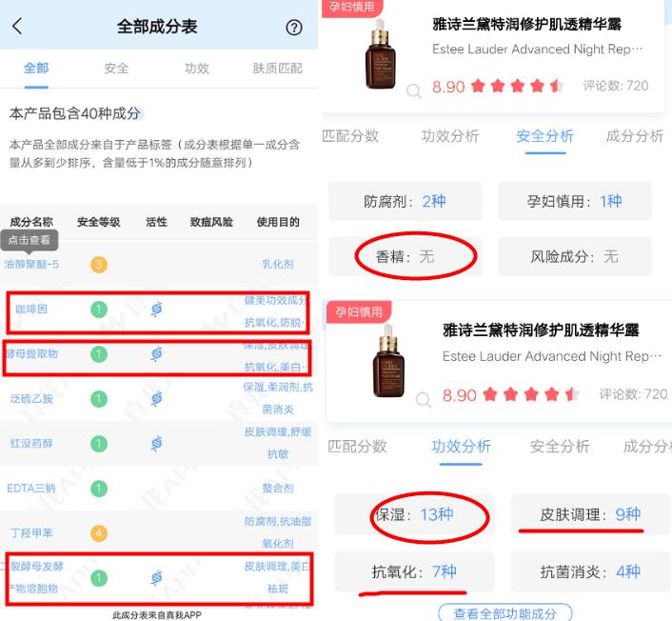Tap 使用目的 column header
Screen dimensions: 672x621
point(278,222)
